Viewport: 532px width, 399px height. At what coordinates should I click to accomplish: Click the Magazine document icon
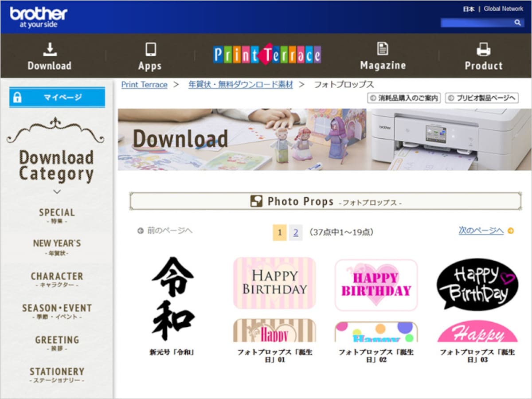(382, 49)
